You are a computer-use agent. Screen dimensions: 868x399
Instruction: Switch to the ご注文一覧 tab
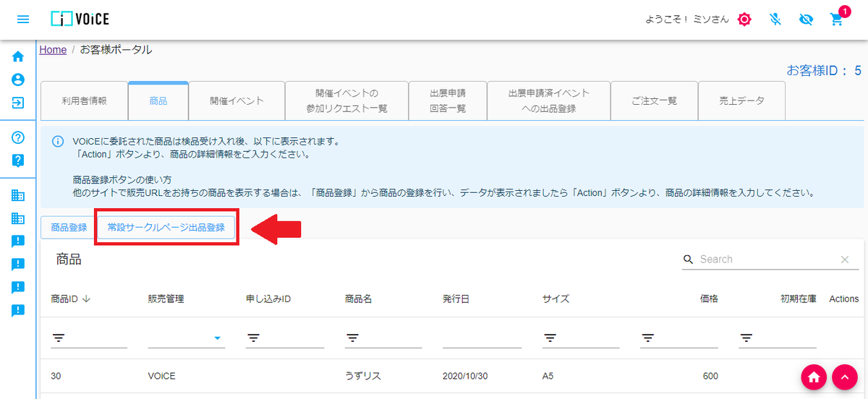click(x=654, y=101)
